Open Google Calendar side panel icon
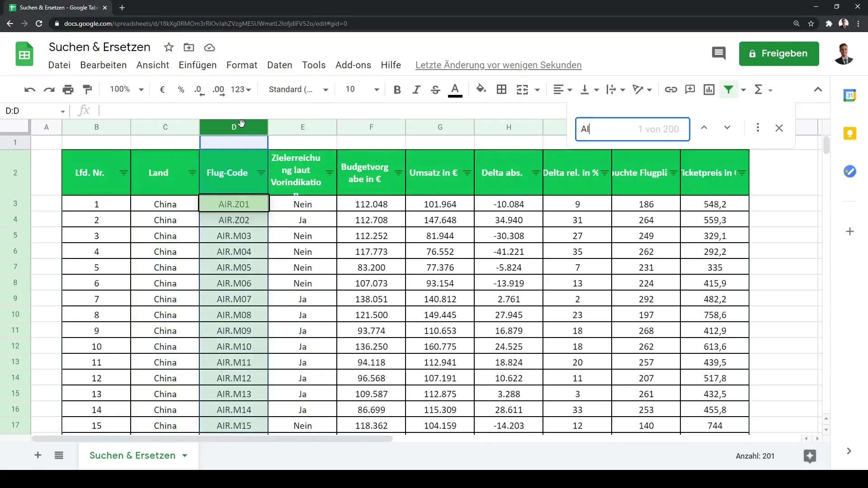 pyautogui.click(x=850, y=96)
